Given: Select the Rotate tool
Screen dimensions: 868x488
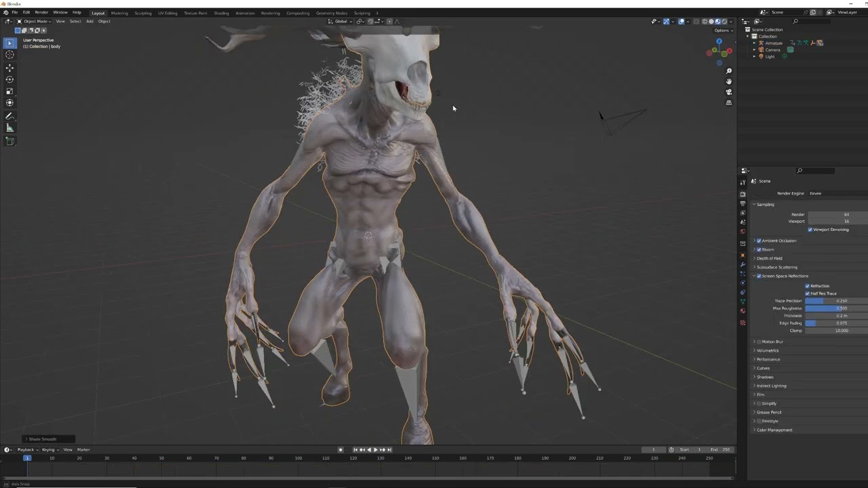Looking at the screenshot, I should pyautogui.click(x=9, y=79).
